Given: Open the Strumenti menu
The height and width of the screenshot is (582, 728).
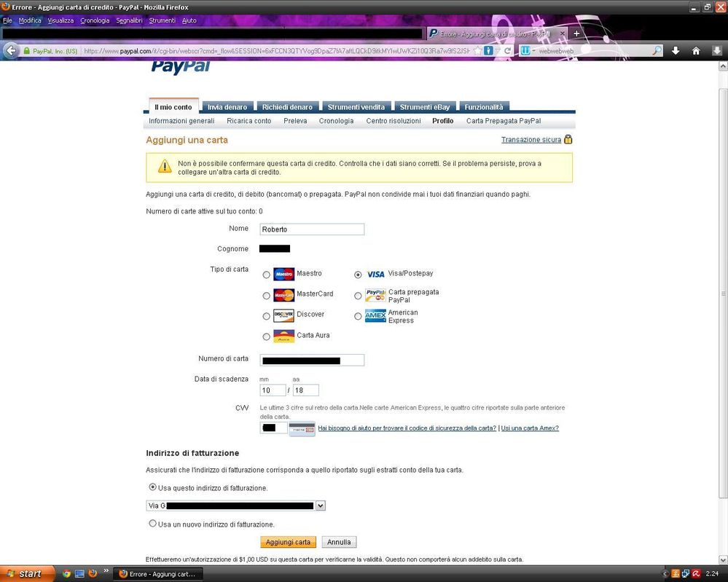Looking at the screenshot, I should click(162, 20).
